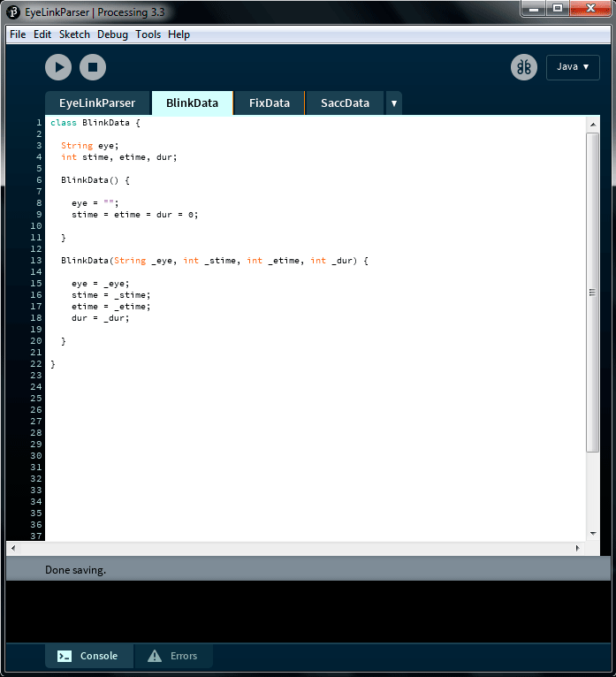Select the FixData tab
616x677 pixels.
tap(270, 103)
